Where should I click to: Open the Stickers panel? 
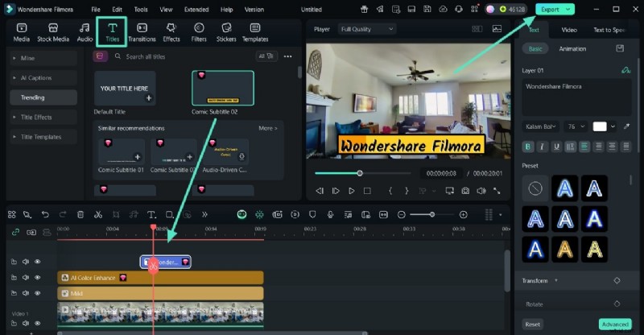(226, 31)
